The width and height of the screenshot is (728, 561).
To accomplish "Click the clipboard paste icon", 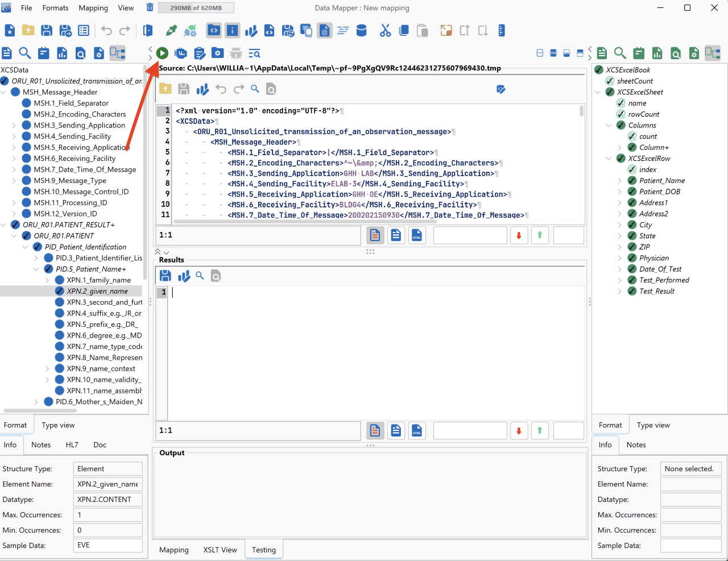I will pyautogui.click(x=422, y=31).
